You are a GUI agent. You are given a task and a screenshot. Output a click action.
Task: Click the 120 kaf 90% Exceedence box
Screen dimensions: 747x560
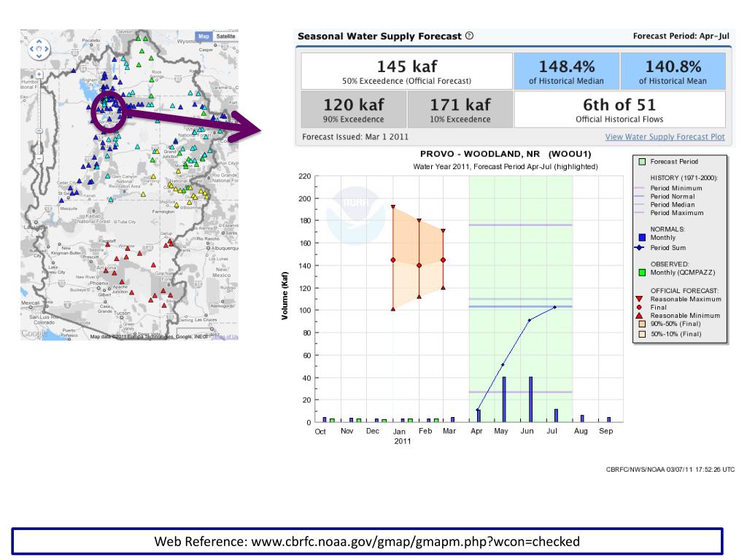[352, 109]
